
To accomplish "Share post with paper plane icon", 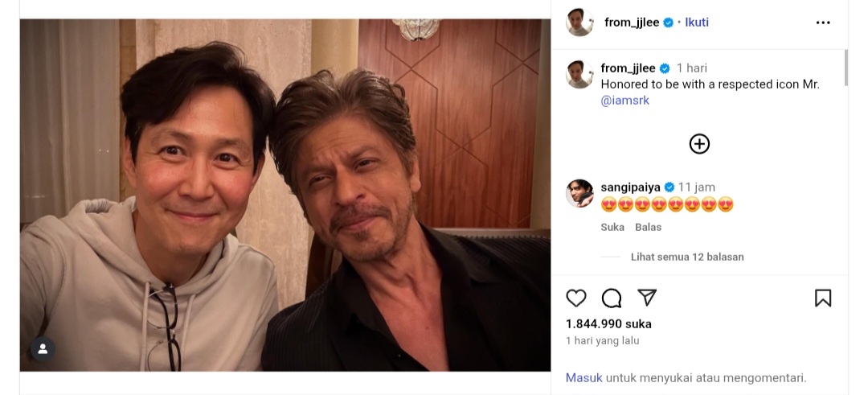I will coord(647,298).
